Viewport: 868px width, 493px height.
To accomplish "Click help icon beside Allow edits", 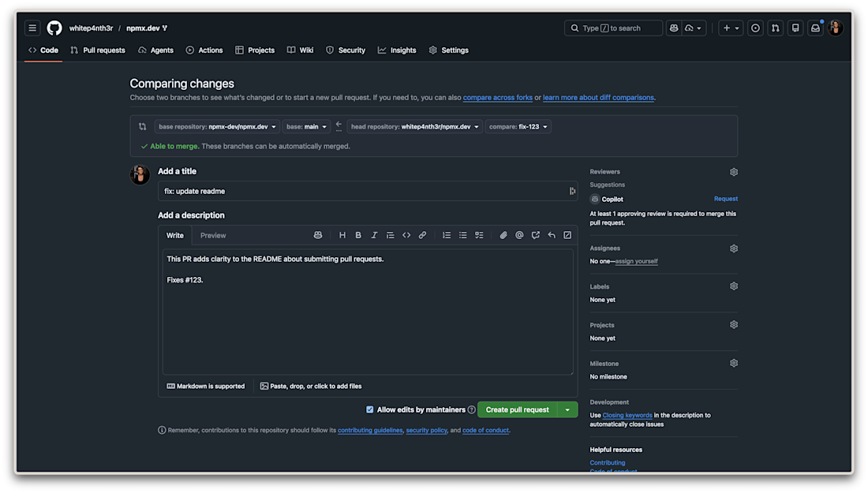I will (472, 410).
